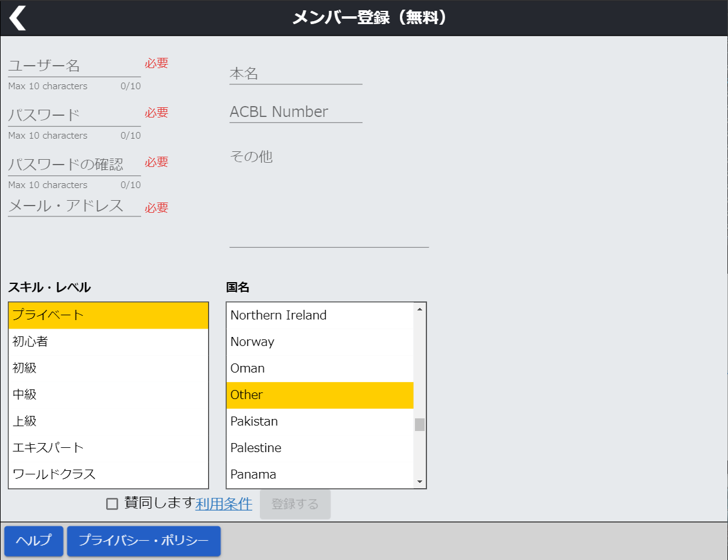Click the back arrow icon
728x560 pixels.
coord(17,18)
